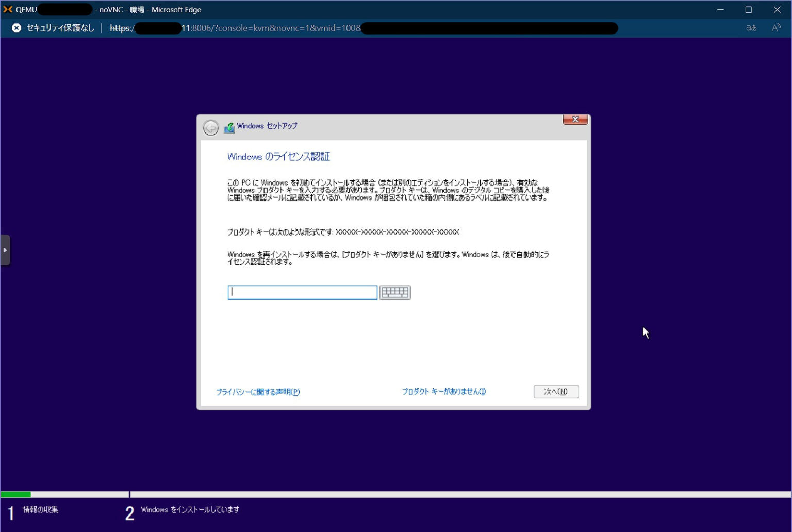792x532 pixels.
Task: Click the security warning icon in address bar
Action: click(x=16, y=28)
